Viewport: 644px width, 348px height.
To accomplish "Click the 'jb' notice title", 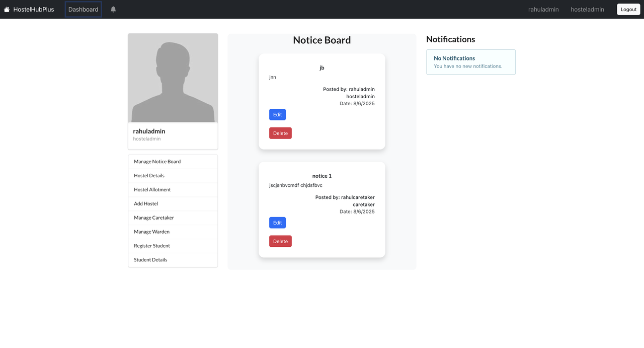I will [x=322, y=68].
